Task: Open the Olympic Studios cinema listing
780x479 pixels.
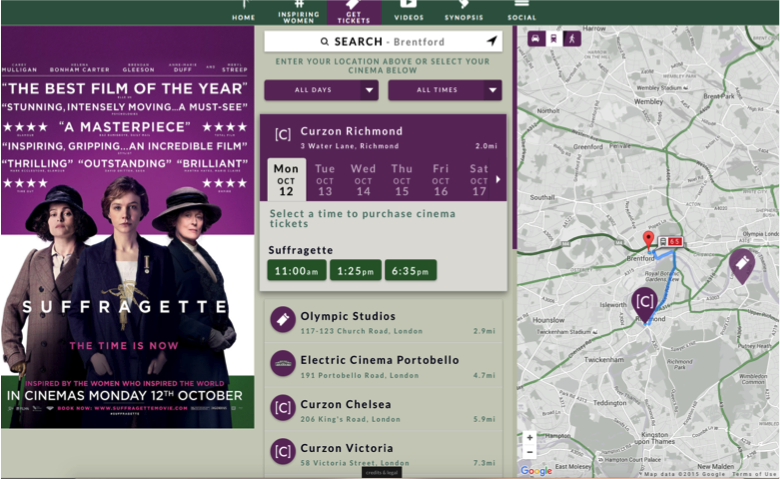Action: tap(383, 322)
